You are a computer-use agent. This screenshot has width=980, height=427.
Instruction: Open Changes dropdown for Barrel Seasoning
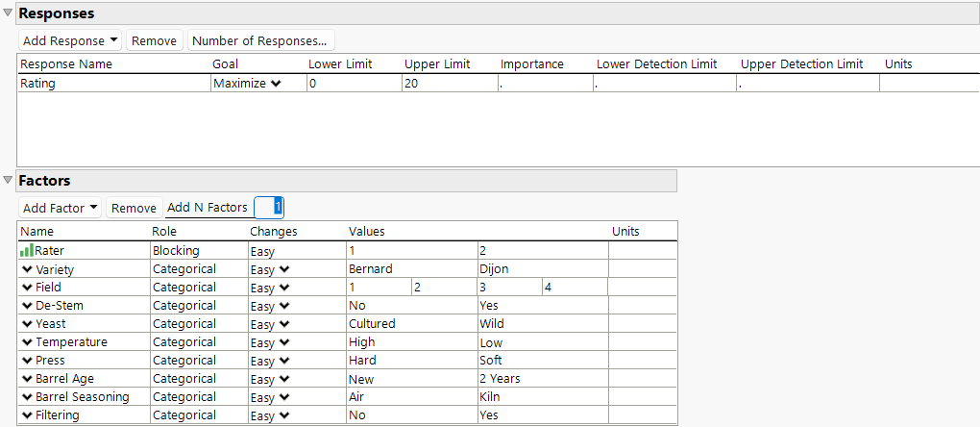tap(271, 397)
